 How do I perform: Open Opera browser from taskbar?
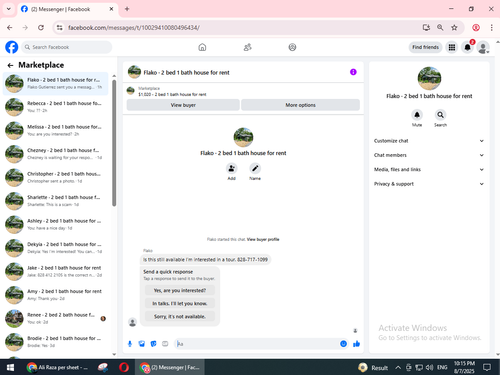click(x=124, y=367)
